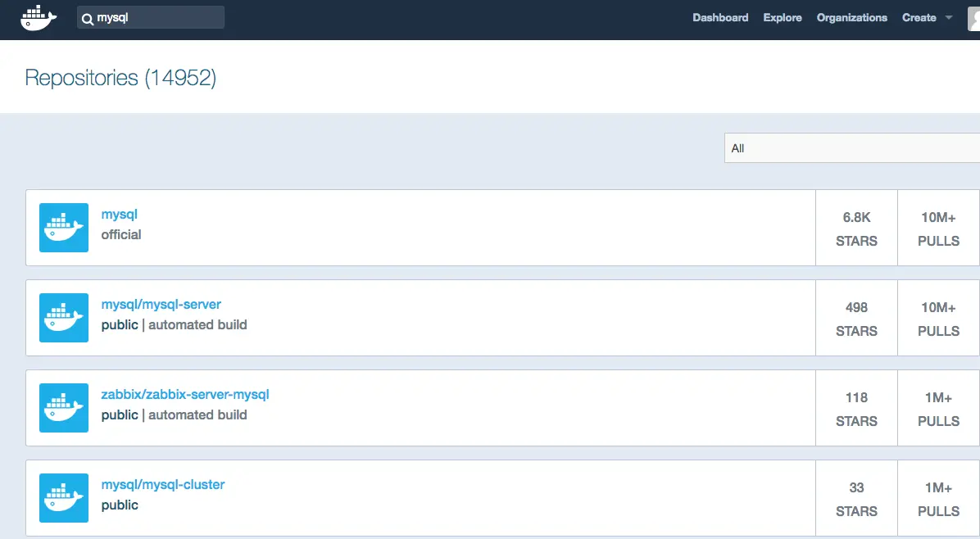Click 'public | automated build' under mysql/mysql-server
The width and height of the screenshot is (980, 539).
[x=175, y=324]
